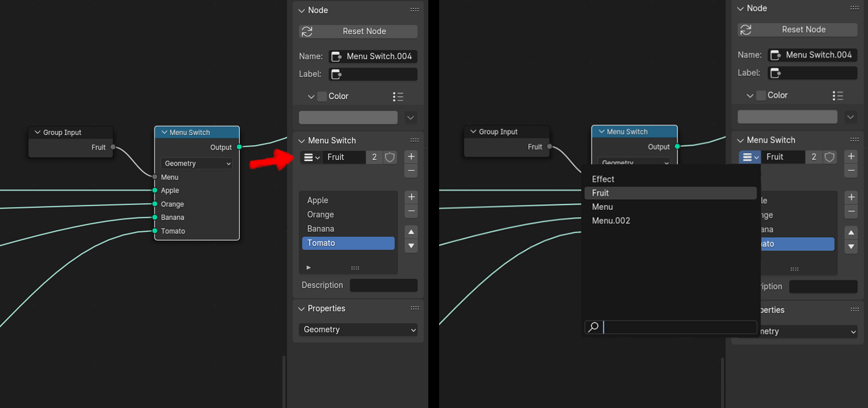This screenshot has height=408, width=868.
Task: Click upper minus button in right screenshot
Action: point(851,170)
